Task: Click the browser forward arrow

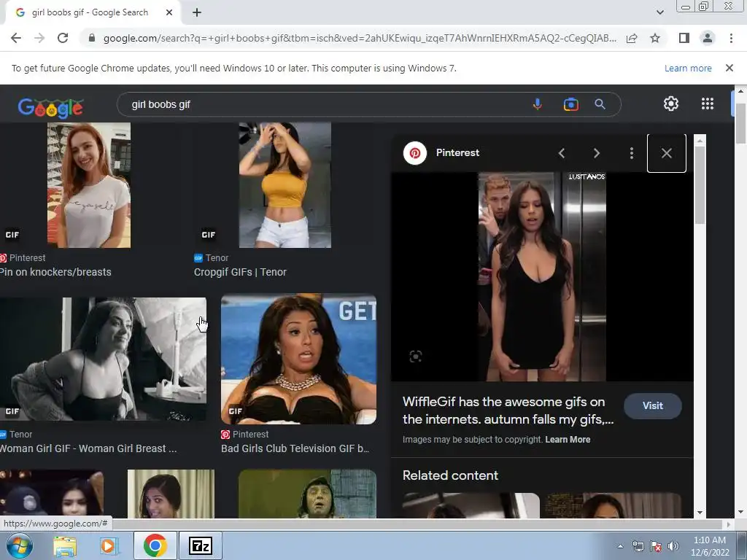Action: click(x=39, y=38)
